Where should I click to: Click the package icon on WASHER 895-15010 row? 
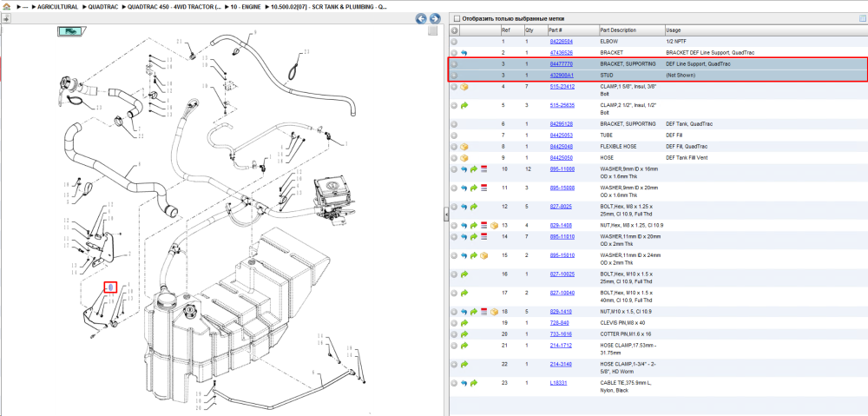483,255
